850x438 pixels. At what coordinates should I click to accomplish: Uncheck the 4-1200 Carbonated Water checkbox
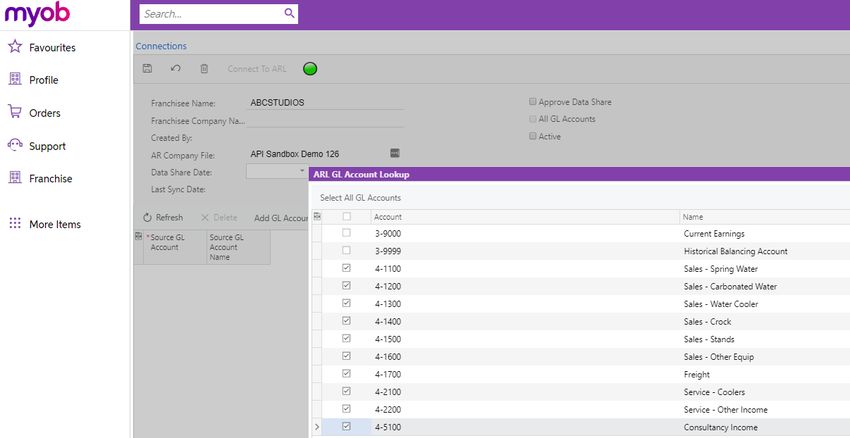coord(346,285)
